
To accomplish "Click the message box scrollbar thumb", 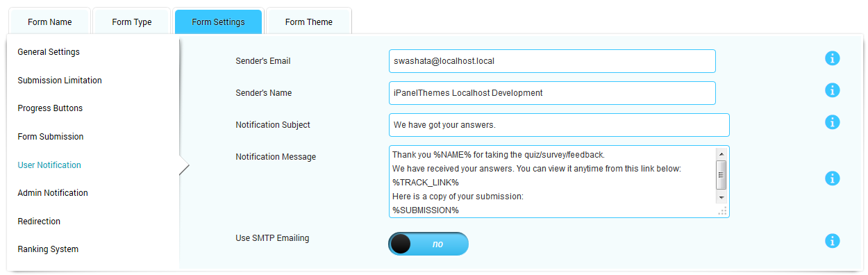I will pyautogui.click(x=721, y=175).
